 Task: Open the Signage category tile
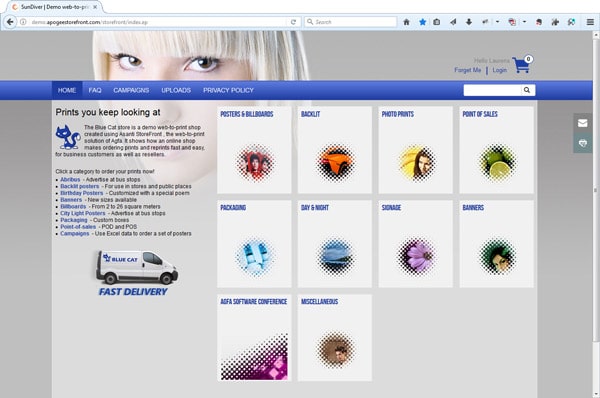click(x=416, y=244)
